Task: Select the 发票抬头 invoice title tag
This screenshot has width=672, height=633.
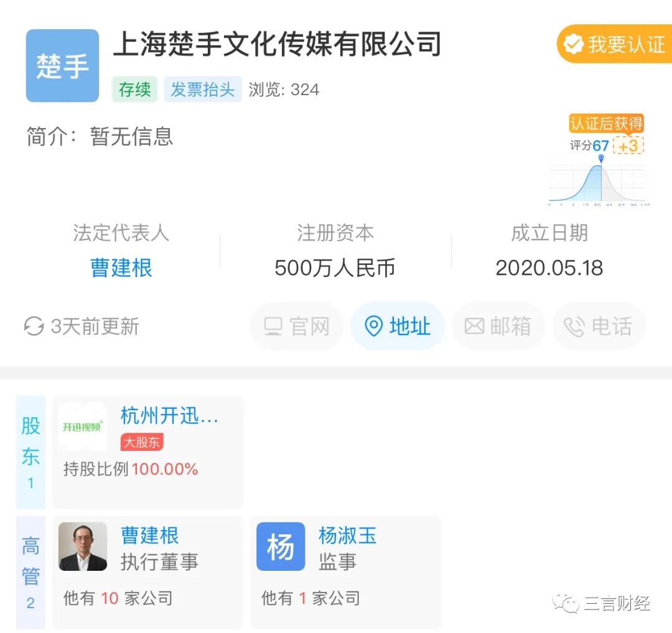Action: (203, 90)
